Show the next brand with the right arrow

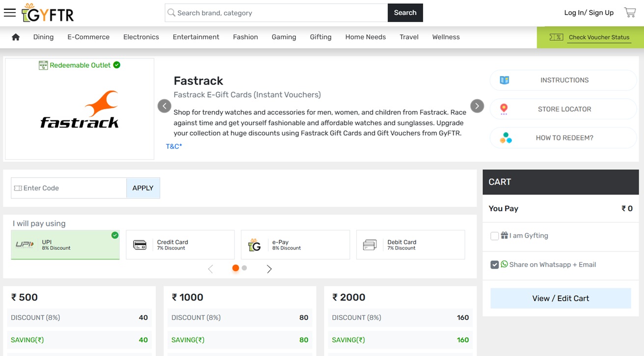[477, 106]
